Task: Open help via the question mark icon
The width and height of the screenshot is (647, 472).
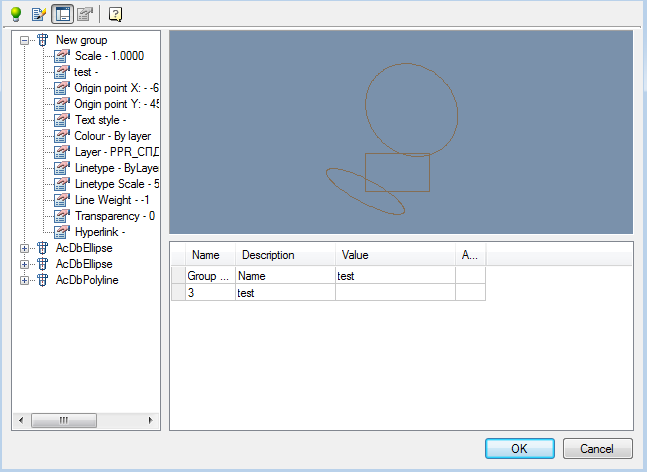Action: coord(116,14)
